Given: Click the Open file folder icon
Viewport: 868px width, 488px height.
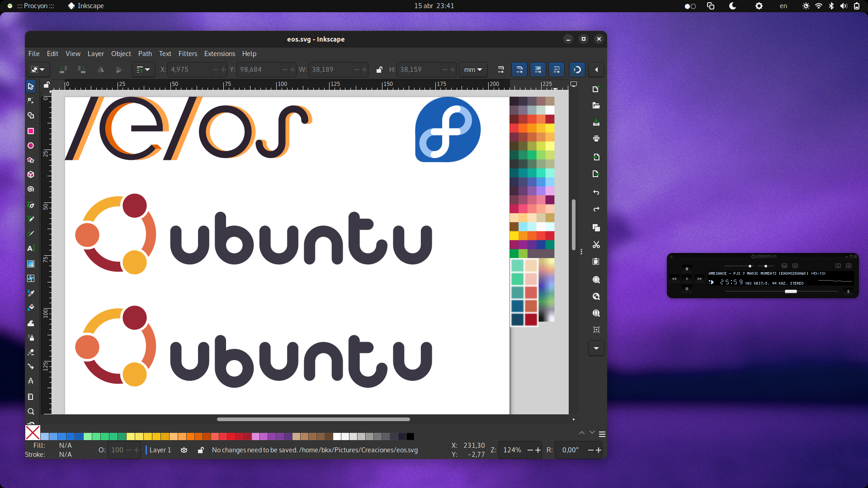Looking at the screenshot, I should [596, 106].
